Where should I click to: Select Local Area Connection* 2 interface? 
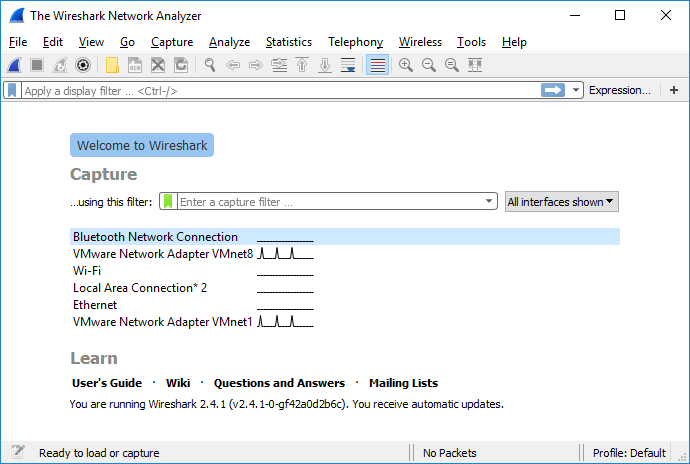pos(345,288)
